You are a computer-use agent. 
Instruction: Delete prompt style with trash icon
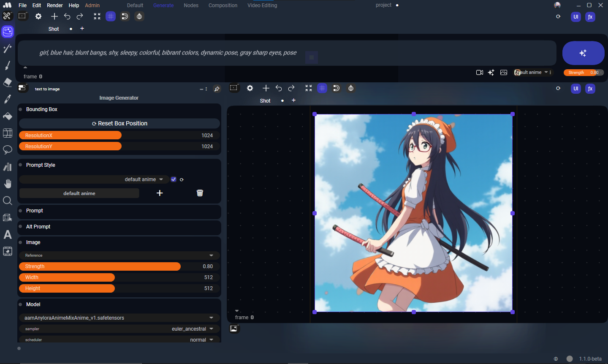[x=200, y=193]
